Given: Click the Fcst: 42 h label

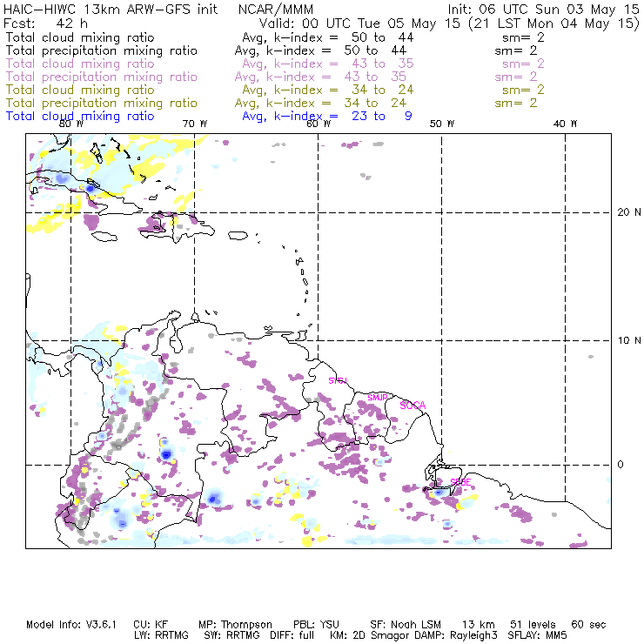Looking at the screenshot, I should coord(45,23).
